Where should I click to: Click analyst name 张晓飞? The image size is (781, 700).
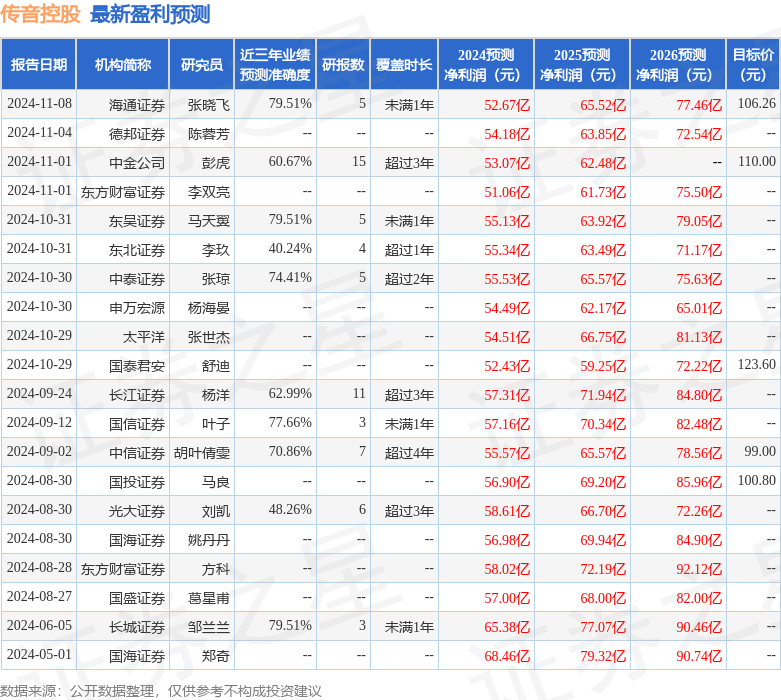click(209, 105)
